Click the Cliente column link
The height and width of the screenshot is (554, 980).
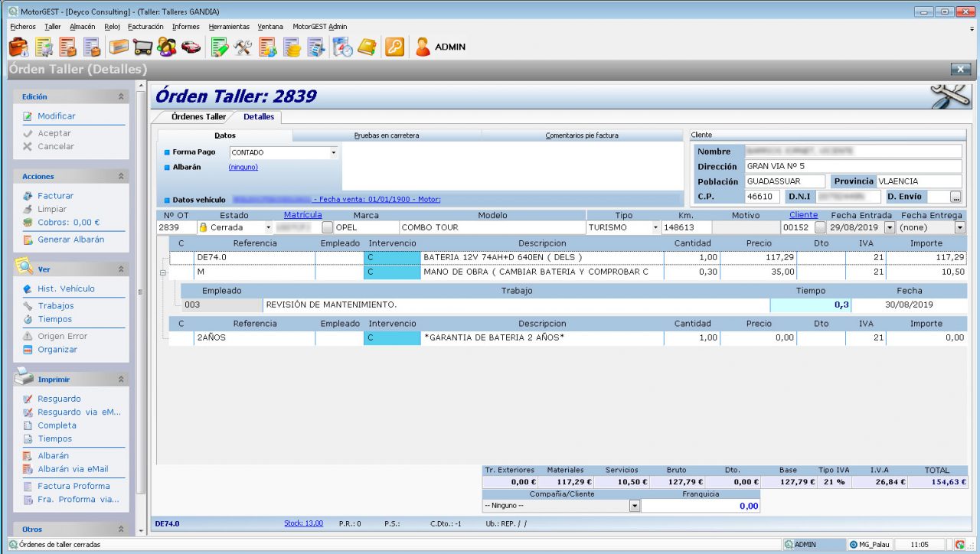(x=803, y=215)
